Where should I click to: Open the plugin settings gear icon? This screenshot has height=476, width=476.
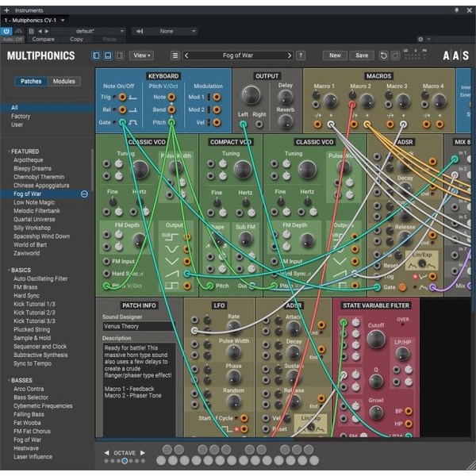coord(420,39)
